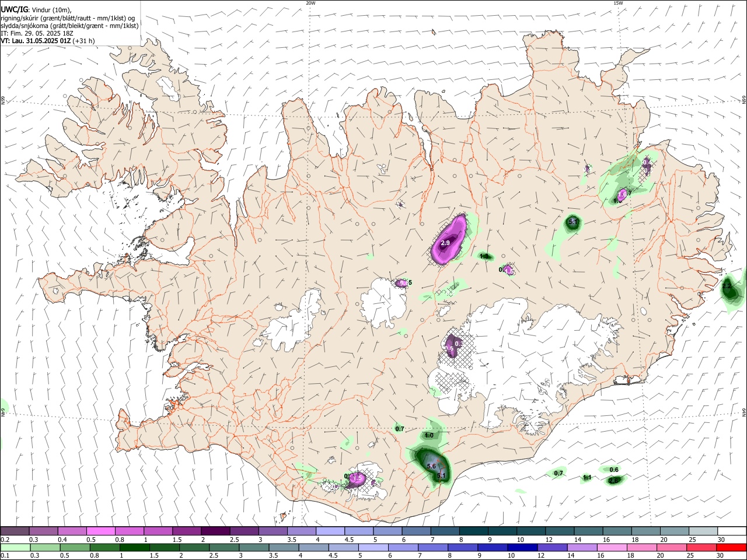The height and width of the screenshot is (560, 747).
Task: Select the crimson 25–30 lower legend swatch
Action: 701,547
